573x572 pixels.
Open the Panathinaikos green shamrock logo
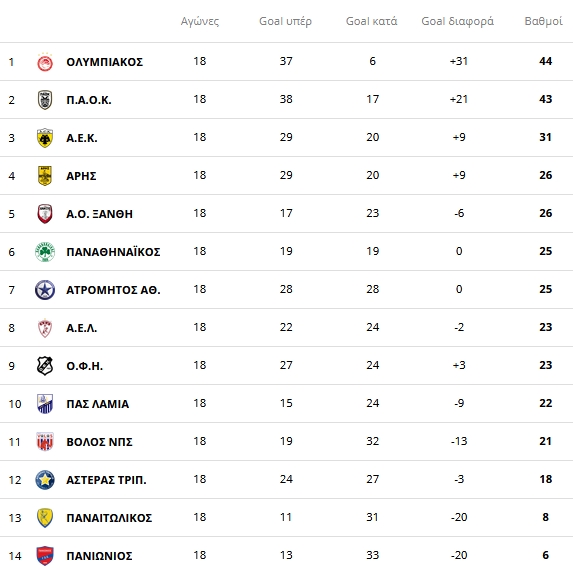click(45, 252)
